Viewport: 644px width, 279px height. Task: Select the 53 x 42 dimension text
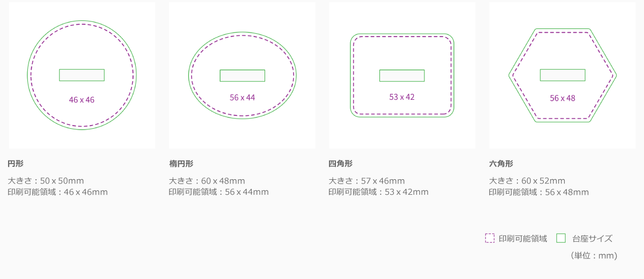[402, 97]
